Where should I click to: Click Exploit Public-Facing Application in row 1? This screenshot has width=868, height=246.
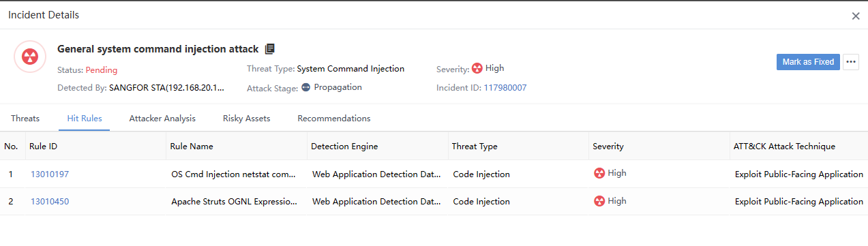pos(799,174)
